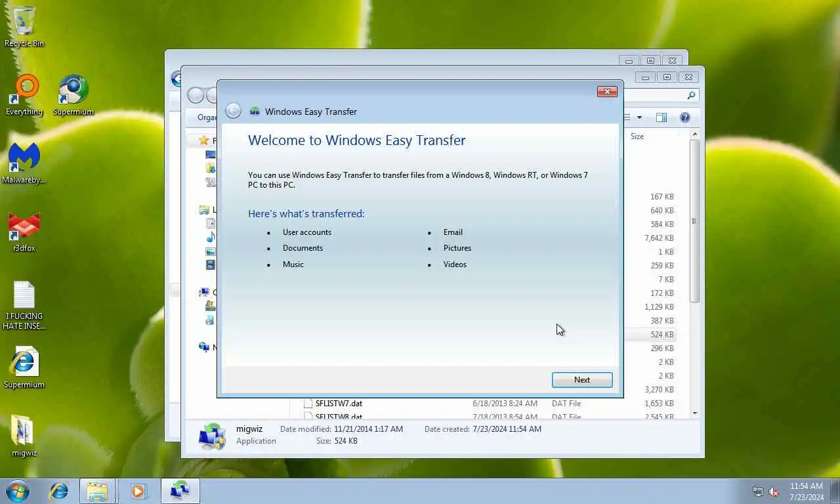Click the Explorer scrollbar up arrow
This screenshot has height=504, width=840.
pos(695,134)
